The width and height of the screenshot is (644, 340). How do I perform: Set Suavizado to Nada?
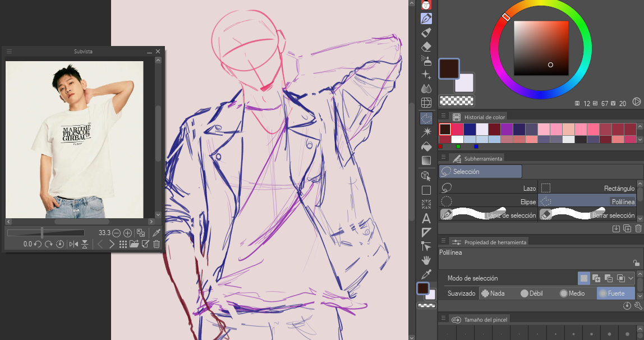pyautogui.click(x=493, y=293)
